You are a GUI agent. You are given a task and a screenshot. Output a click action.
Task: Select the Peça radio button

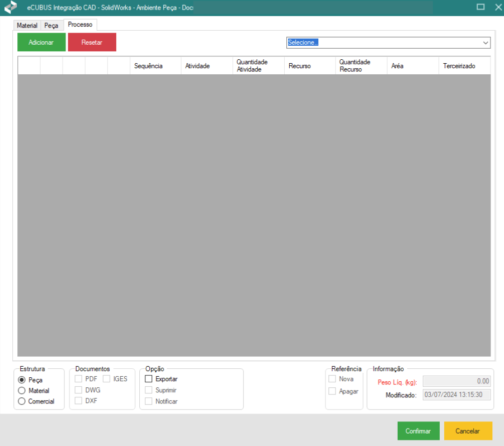coord(22,379)
